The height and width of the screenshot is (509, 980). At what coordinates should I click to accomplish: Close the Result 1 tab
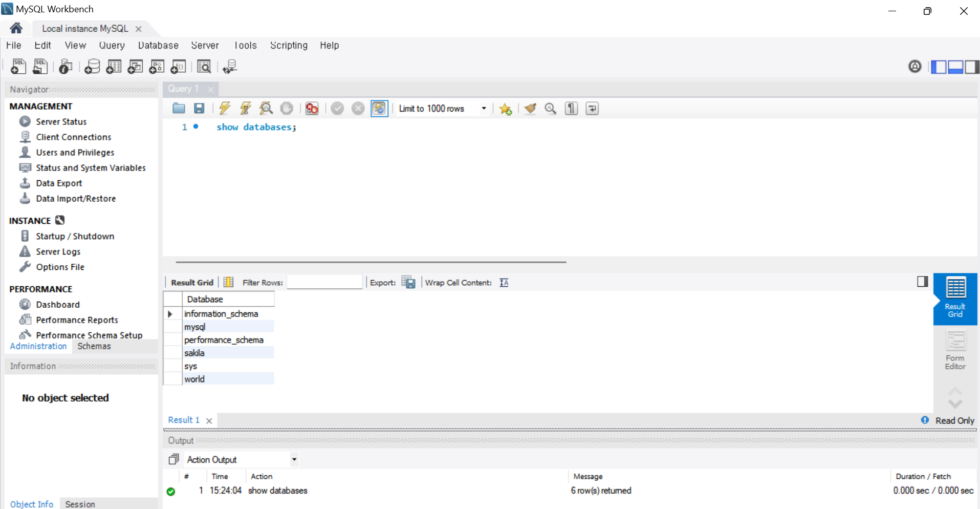click(x=209, y=420)
